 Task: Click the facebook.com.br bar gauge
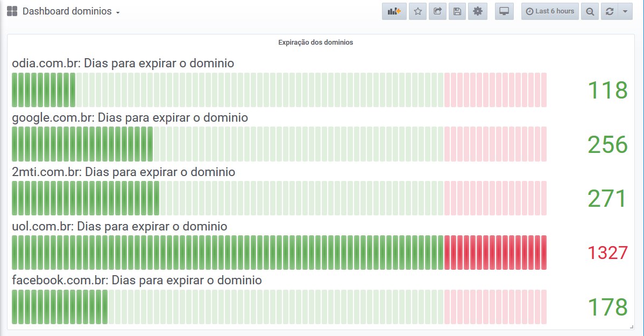coord(279,307)
